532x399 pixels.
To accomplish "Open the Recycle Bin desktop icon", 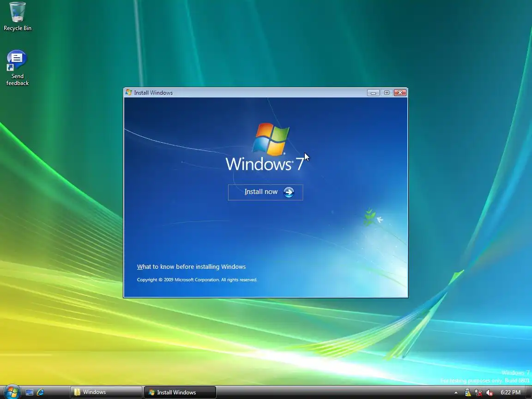I will point(17,17).
